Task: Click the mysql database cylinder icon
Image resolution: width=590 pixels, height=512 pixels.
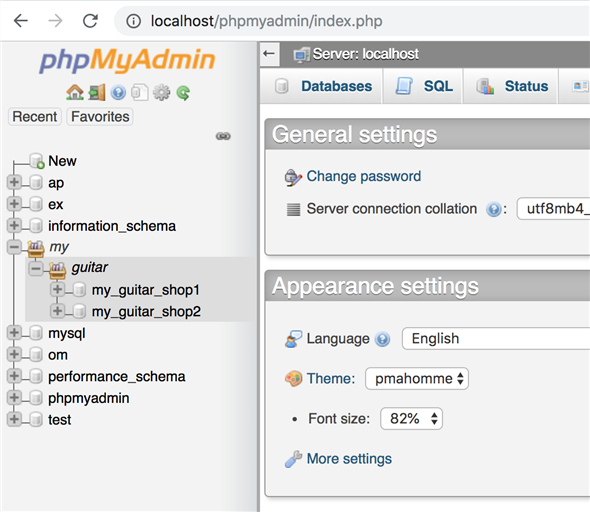Action: 36,333
